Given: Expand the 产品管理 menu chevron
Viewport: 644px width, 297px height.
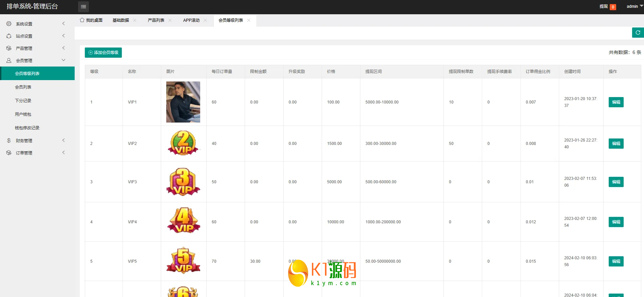Looking at the screenshot, I should click(x=63, y=48).
